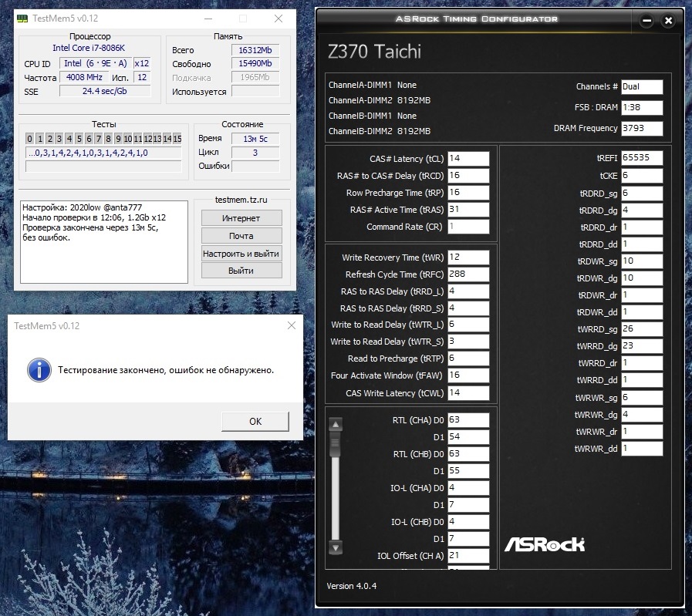Click the tWTR_L value field
The image size is (692, 616).
(x=468, y=325)
